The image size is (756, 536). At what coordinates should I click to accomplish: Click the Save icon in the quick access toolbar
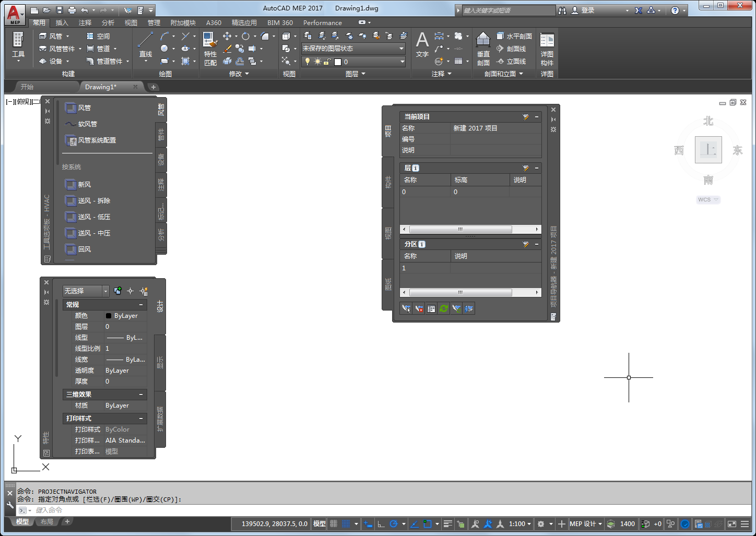(60, 10)
